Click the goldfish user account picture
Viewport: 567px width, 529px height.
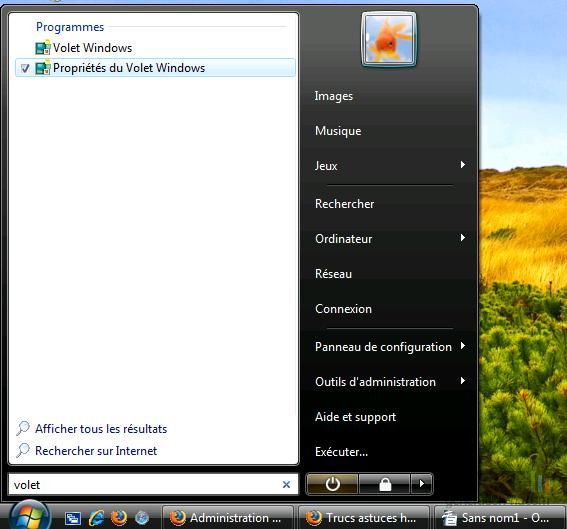click(x=389, y=39)
